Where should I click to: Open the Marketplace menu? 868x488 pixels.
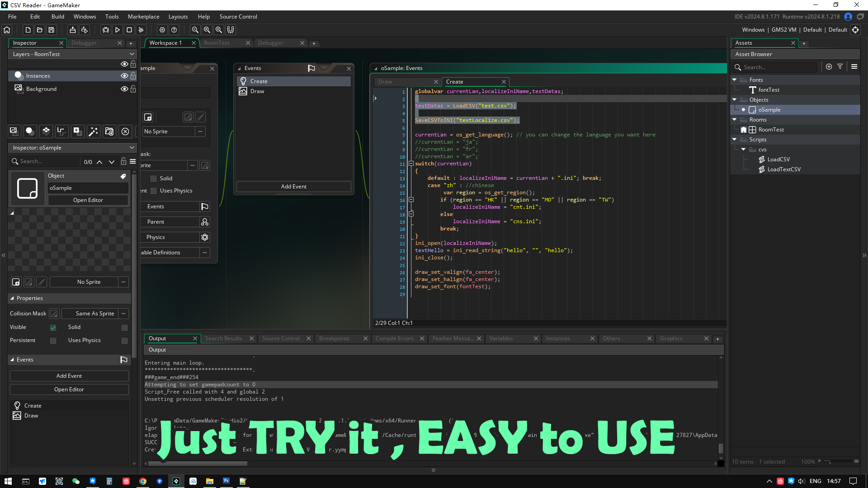point(143,16)
